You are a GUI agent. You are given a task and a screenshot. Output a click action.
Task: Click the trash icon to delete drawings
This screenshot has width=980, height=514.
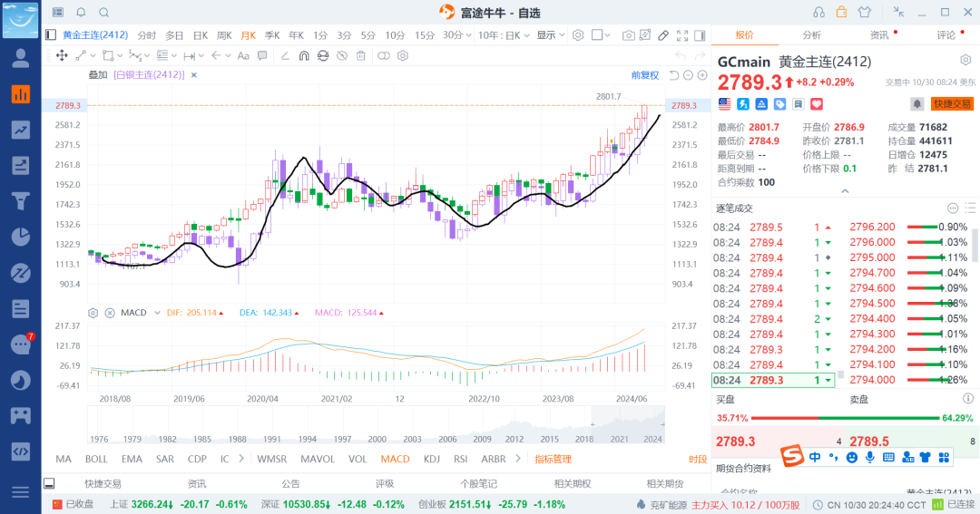click(361, 55)
